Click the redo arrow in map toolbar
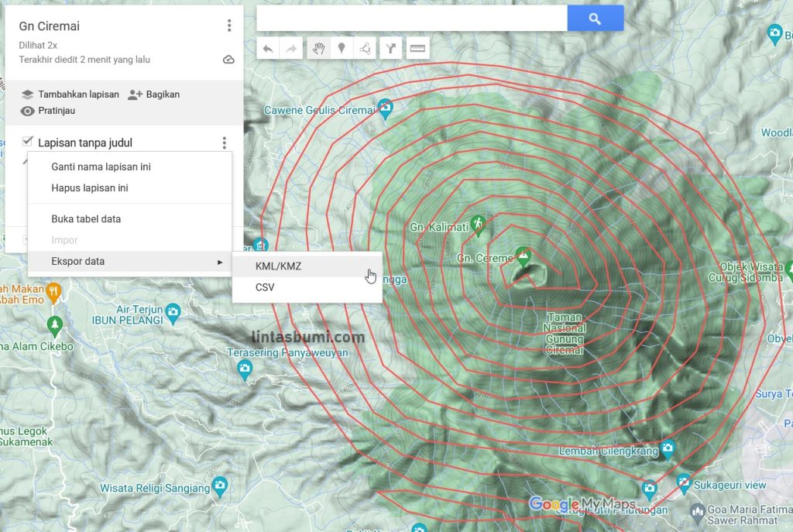This screenshot has width=793, height=532. [x=291, y=49]
